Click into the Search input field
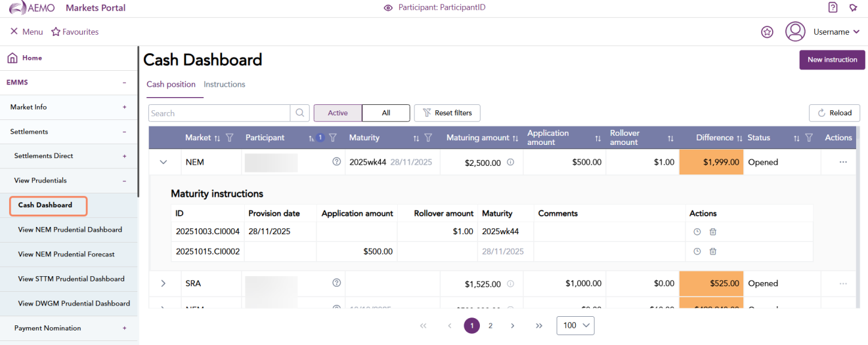Viewport: 868px width, 345px height. (x=219, y=113)
